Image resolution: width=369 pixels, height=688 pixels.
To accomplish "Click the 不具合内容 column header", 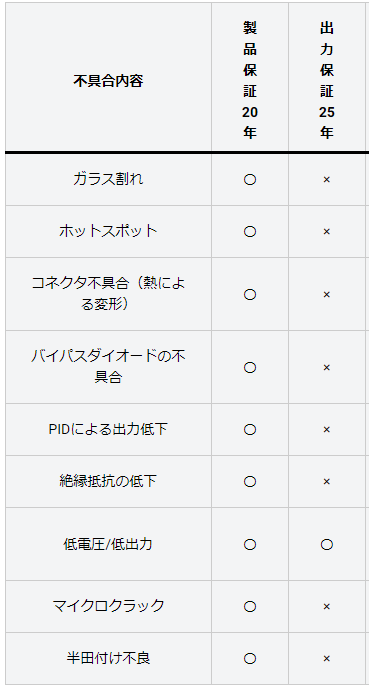I will [x=108, y=81].
